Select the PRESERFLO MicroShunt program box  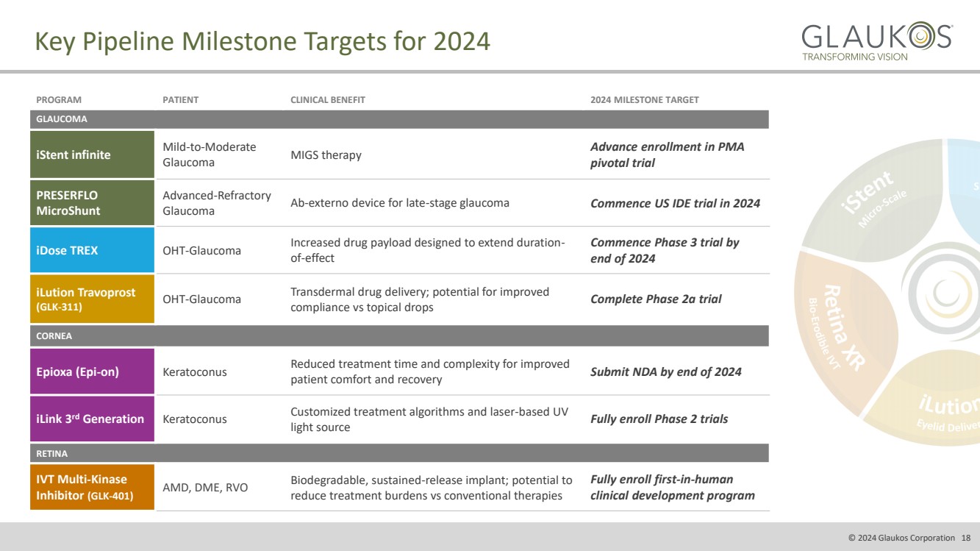pyautogui.click(x=92, y=203)
